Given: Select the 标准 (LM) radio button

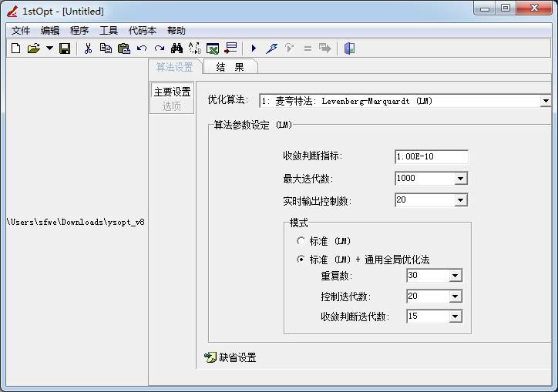Looking at the screenshot, I should 301,241.
